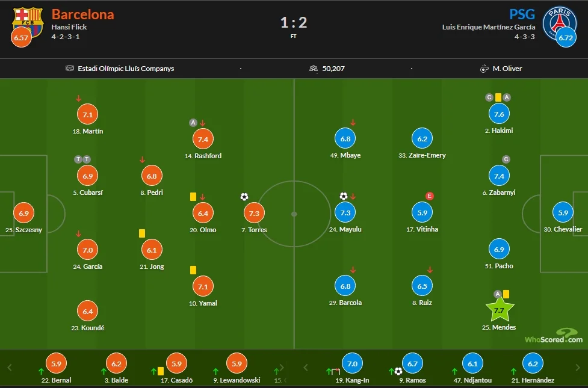Click the Barcelona club crest

point(28,22)
